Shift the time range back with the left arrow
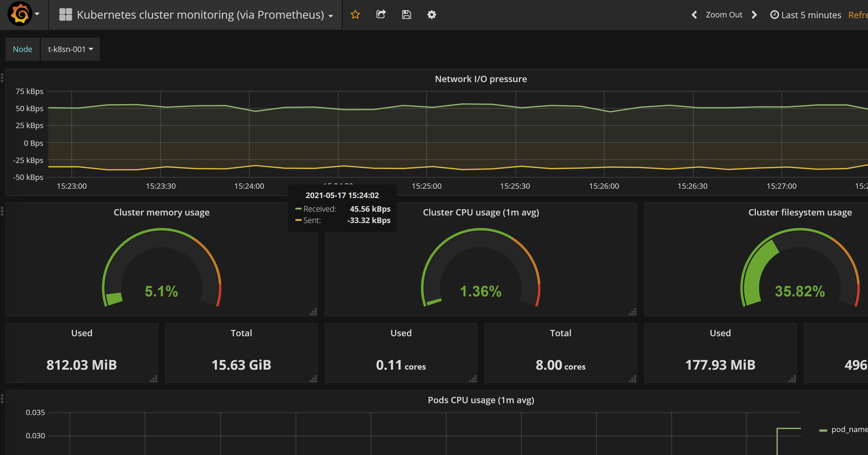 click(x=694, y=15)
